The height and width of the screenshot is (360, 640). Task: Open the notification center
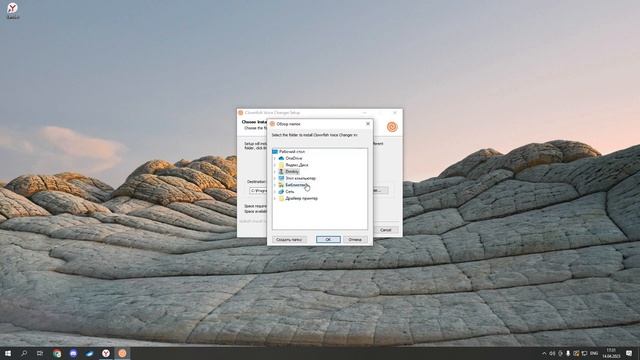coord(629,353)
